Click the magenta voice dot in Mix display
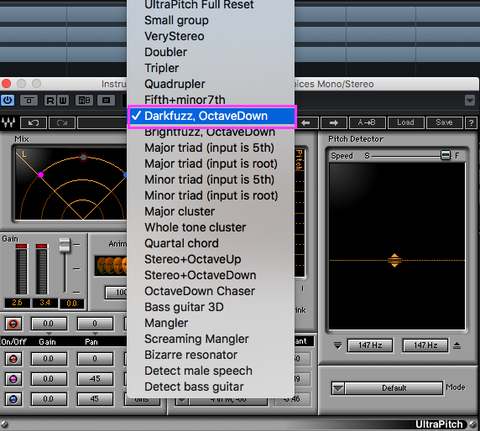The width and height of the screenshot is (480, 431). click(41, 175)
